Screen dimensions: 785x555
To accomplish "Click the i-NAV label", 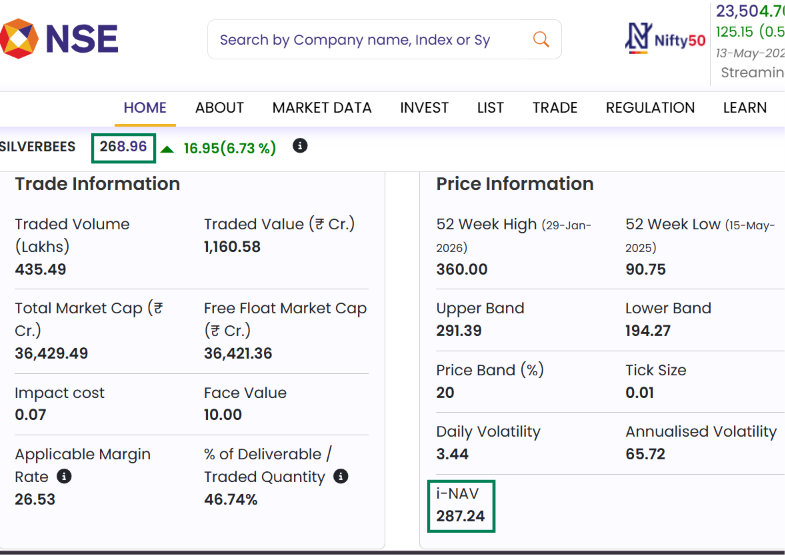I will click(x=458, y=493).
